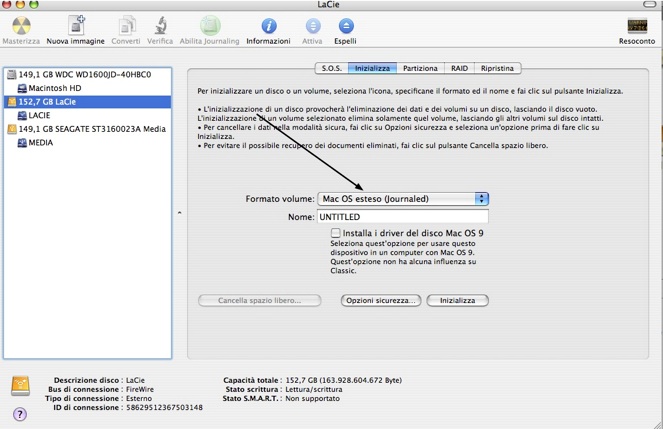Viewport: 663px width, 429px height.
Task: Click the ID di connessione value 58629512367503148
Action: click(x=164, y=407)
